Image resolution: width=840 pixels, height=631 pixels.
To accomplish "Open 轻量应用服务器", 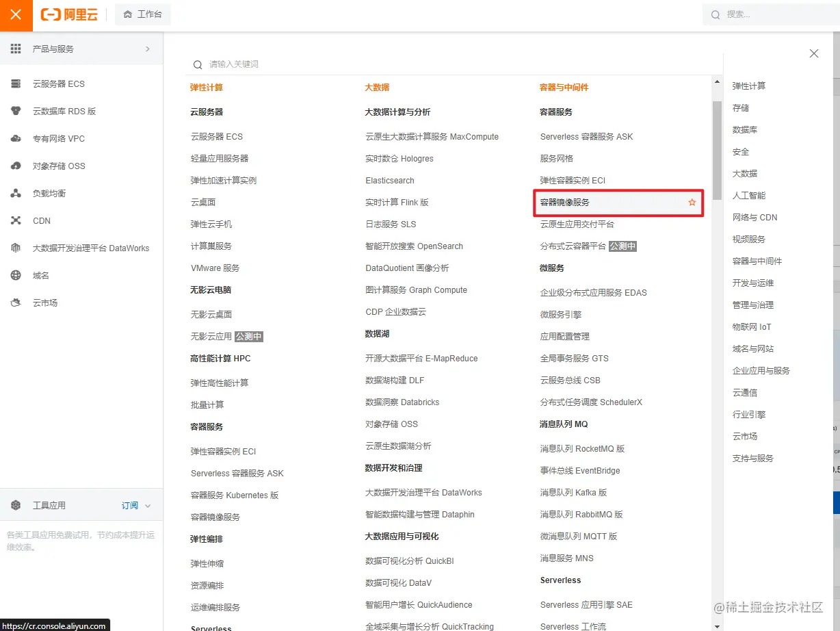I will pos(220,159).
